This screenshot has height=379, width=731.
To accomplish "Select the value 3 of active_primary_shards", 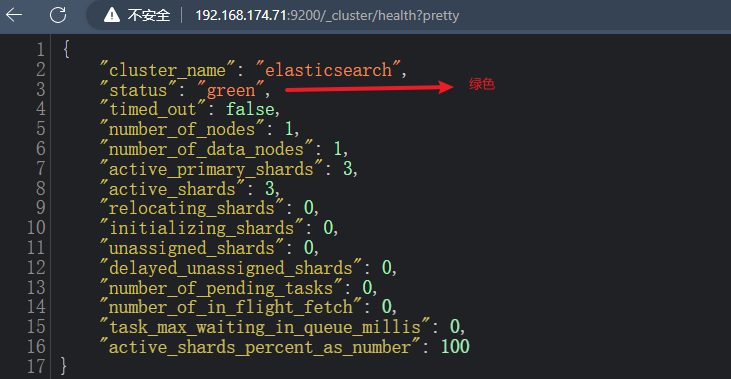I will [348, 168].
